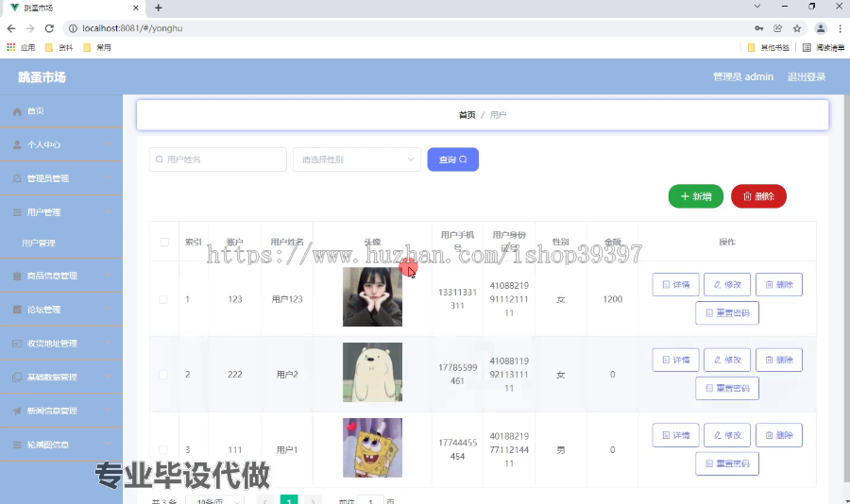Image resolution: width=850 pixels, height=504 pixels.
Task: Click the paper-plane icon beside 新闻信息管理
Action: [x=17, y=411]
